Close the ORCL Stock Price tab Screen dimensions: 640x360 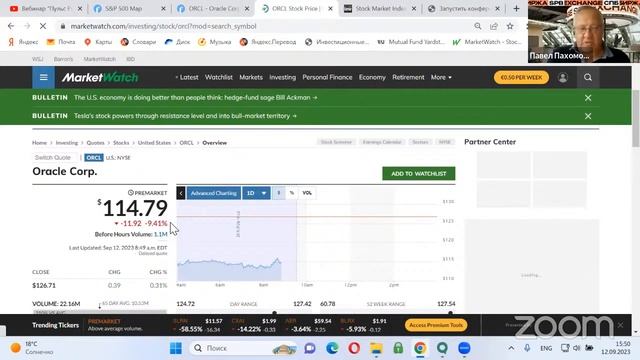tap(330, 9)
